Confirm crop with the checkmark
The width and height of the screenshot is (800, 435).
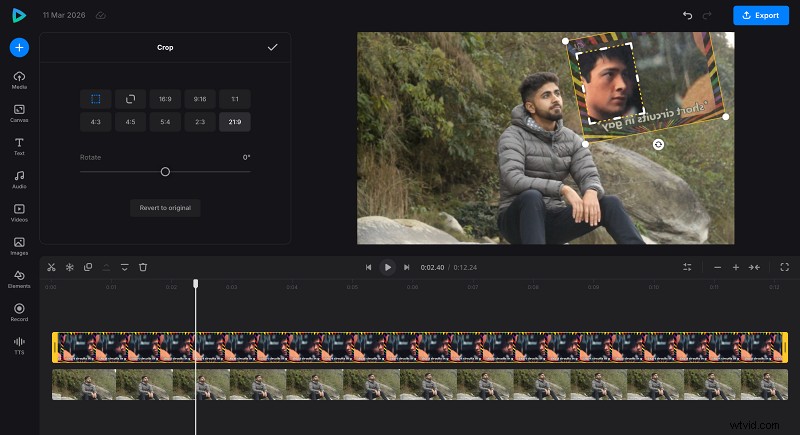[x=272, y=47]
